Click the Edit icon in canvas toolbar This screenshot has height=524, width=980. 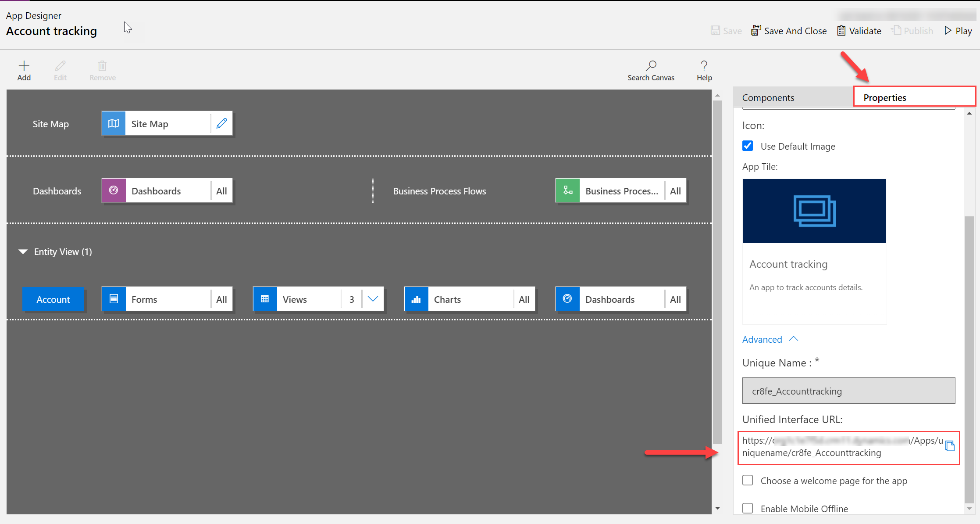pyautogui.click(x=60, y=70)
